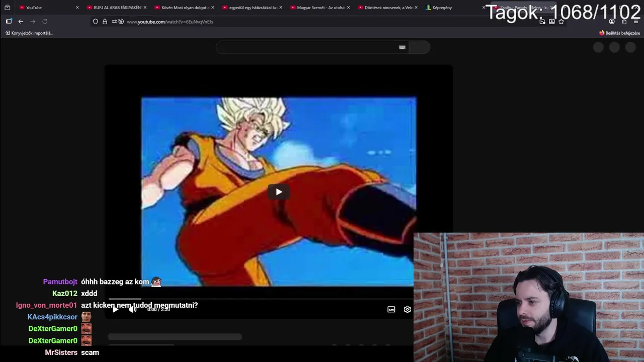
Task: Close the 'Döntések nincsenek' tab
Action: pyautogui.click(x=416, y=8)
